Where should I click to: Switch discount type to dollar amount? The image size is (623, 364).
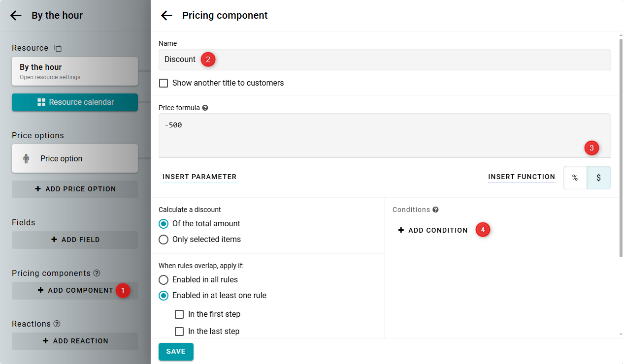[x=598, y=178]
